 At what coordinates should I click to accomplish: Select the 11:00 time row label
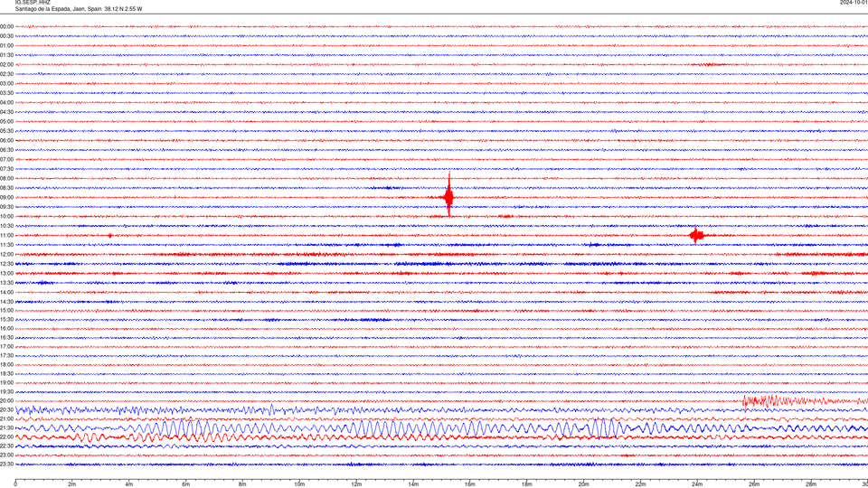coord(6,236)
